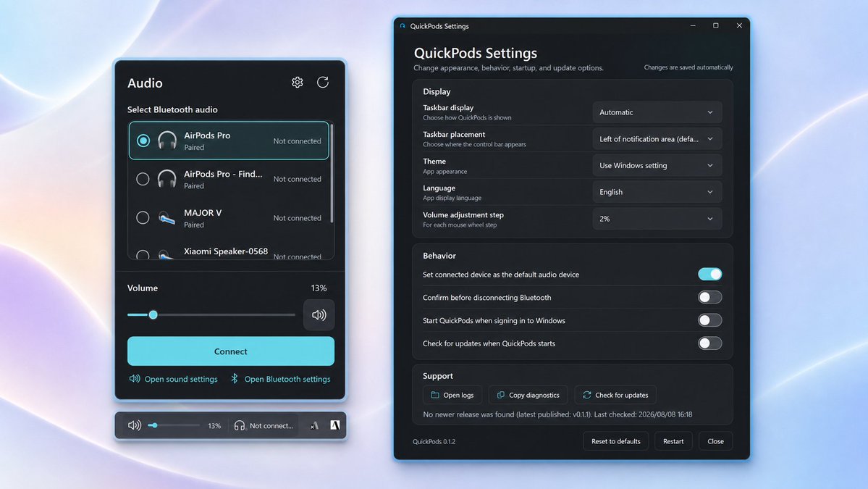The height and width of the screenshot is (489, 868).
Task: Click the speaker icon next to Open sound settings
Action: tap(135, 379)
